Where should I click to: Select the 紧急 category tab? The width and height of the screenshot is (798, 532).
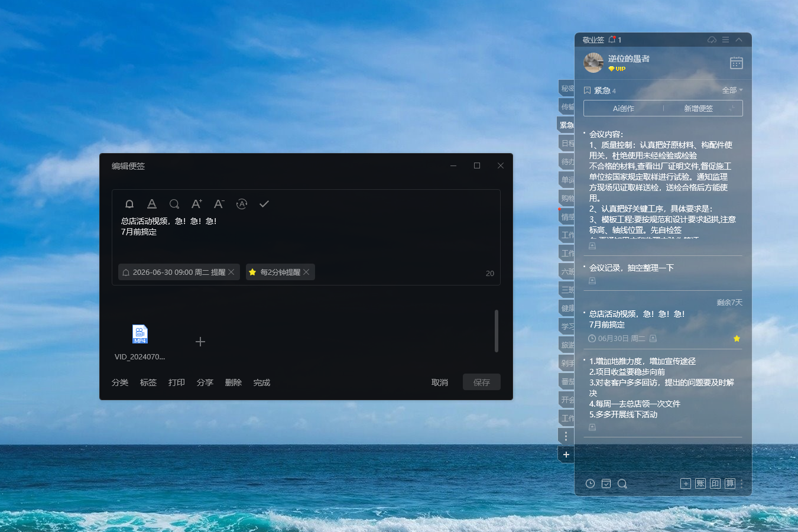(x=566, y=125)
